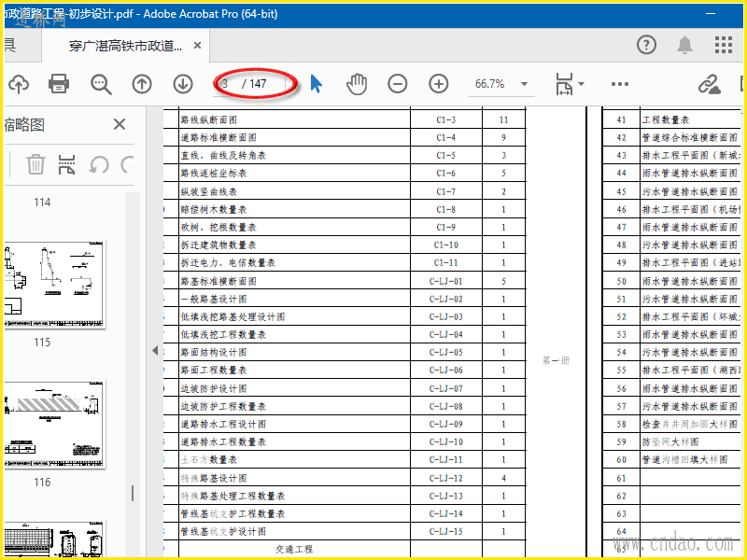
Task: Click the fit page width icon
Action: [564, 84]
